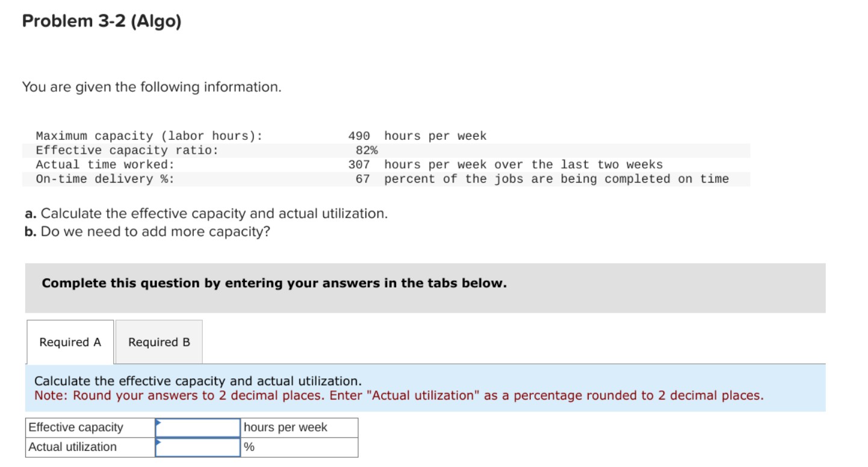
Task: Click the Actual utilization input field
Action: (x=197, y=447)
